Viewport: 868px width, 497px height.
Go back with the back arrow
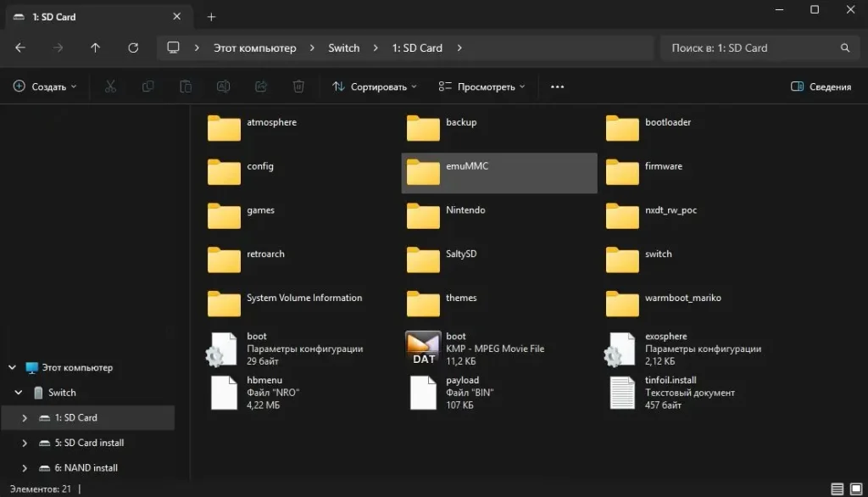[20, 48]
